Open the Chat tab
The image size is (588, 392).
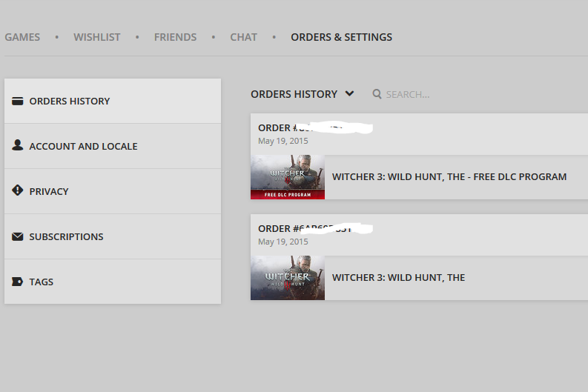pos(243,37)
